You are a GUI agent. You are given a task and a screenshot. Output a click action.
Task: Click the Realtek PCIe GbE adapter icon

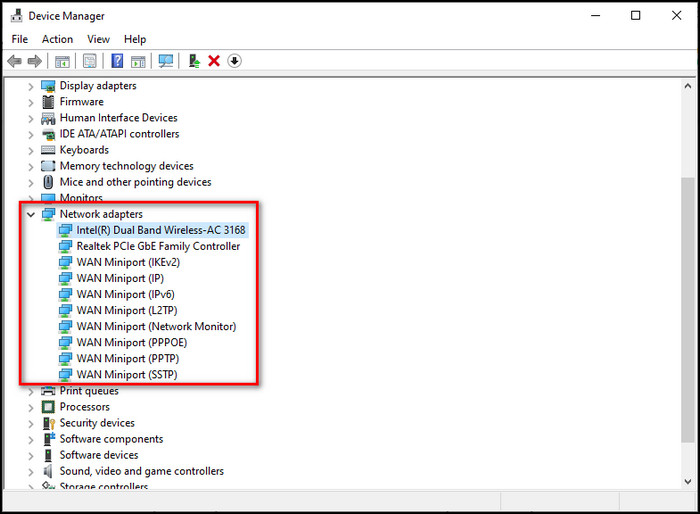click(x=65, y=247)
